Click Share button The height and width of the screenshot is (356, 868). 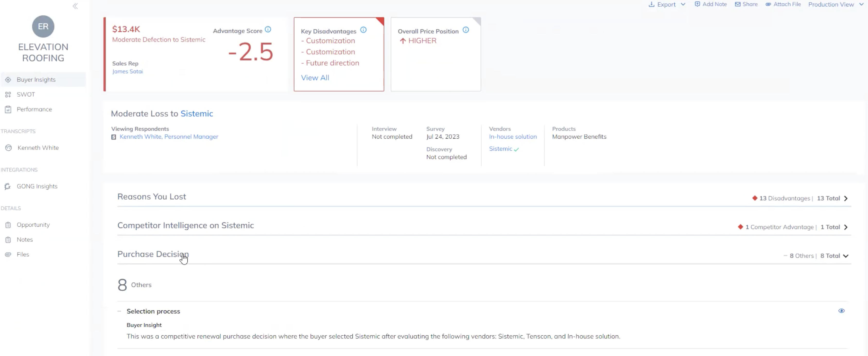(x=746, y=4)
